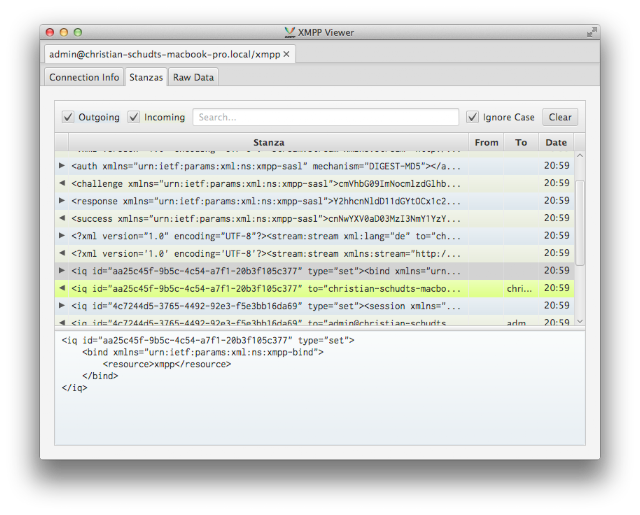Click the bind xmlns line in the detail pane
The width and height of the screenshot is (640, 515).
203,352
